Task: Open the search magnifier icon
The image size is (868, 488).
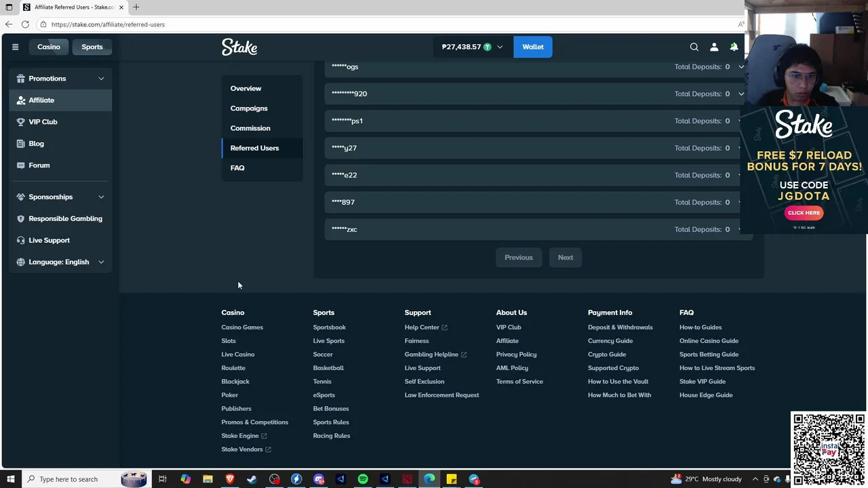Action: tap(694, 47)
